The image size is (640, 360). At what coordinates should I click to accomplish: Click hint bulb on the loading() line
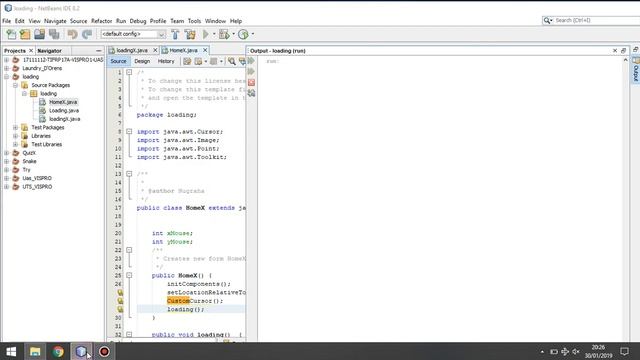[120, 309]
